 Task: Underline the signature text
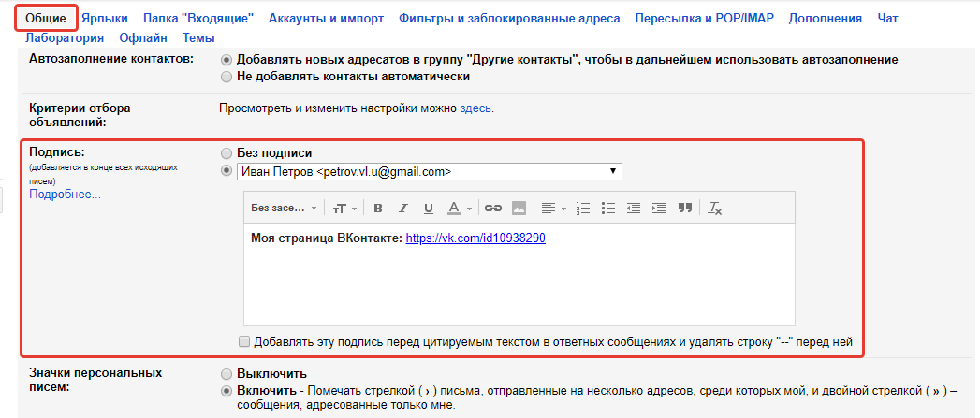[429, 208]
